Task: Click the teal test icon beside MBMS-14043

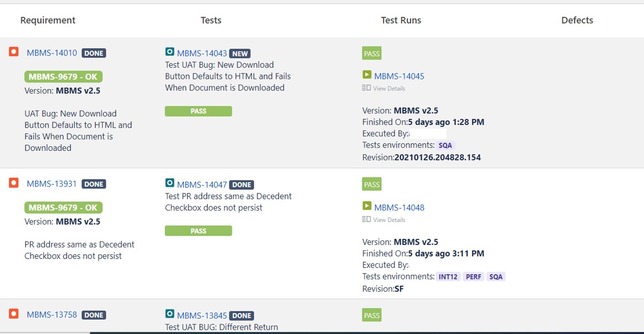Action: coord(170,52)
